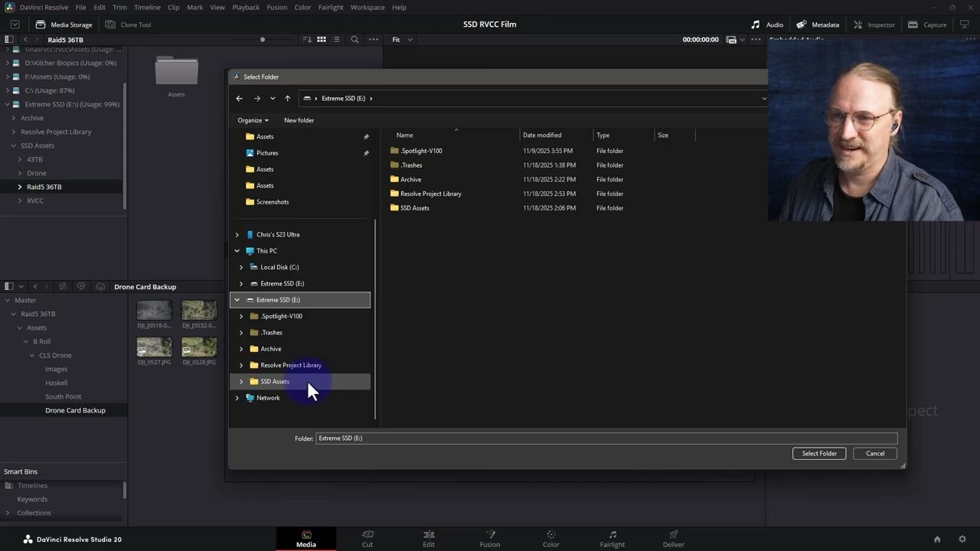
Task: Open project settings gear icon
Action: coord(963,539)
